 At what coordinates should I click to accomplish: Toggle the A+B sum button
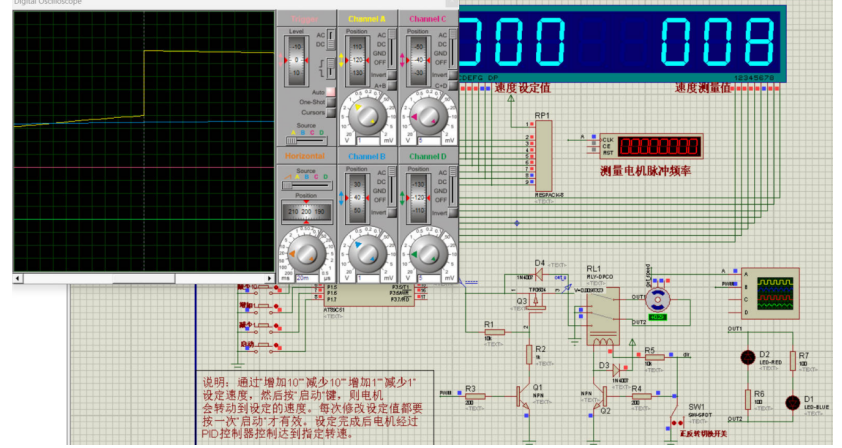pos(391,85)
